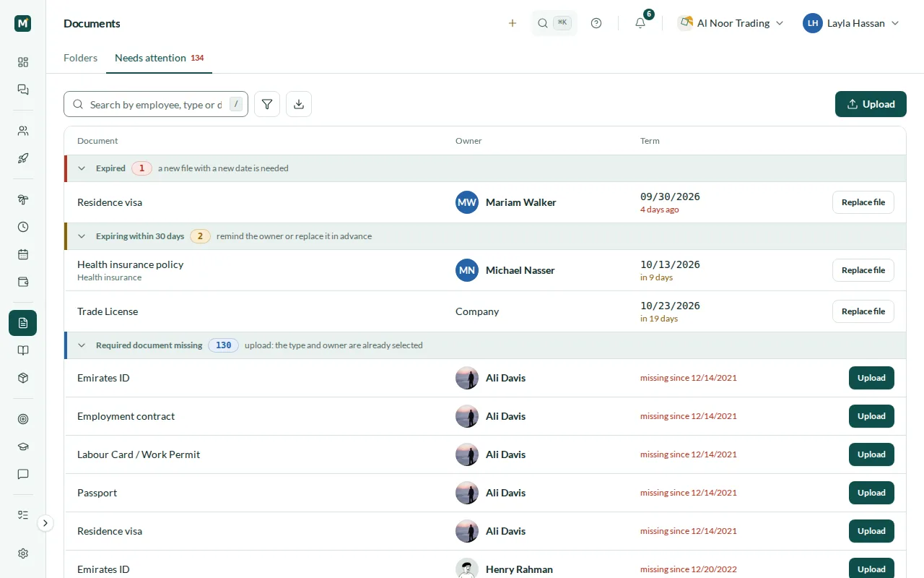
Task: Open the clock time-tracking icon in sidebar
Action: click(x=23, y=227)
